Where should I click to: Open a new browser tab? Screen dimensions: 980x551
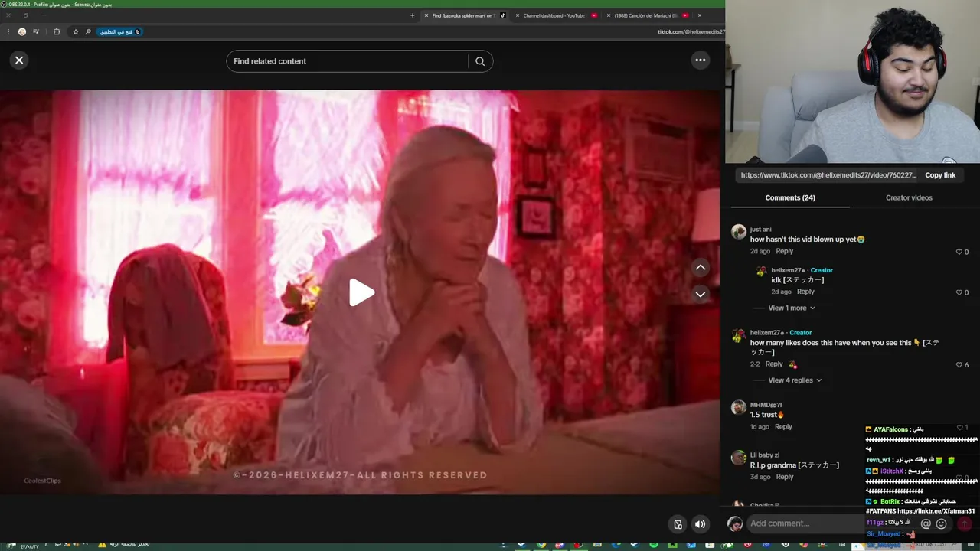(413, 15)
